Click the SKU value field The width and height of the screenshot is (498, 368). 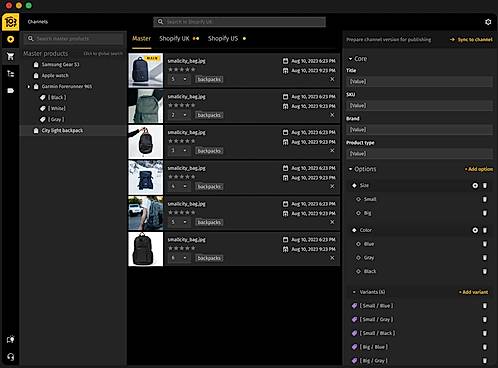pos(420,106)
